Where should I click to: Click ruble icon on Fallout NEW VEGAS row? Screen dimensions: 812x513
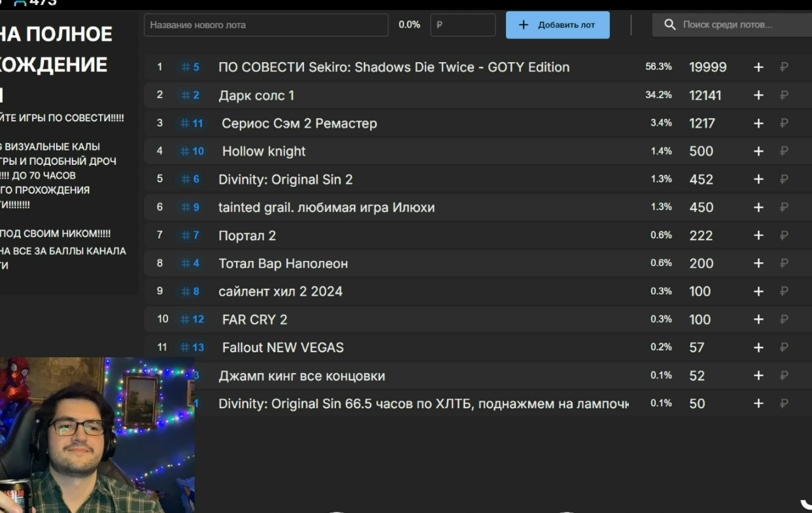[x=784, y=347]
